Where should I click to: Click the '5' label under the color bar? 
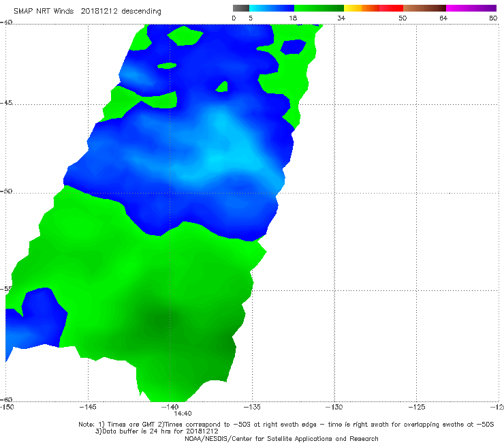coord(251,18)
